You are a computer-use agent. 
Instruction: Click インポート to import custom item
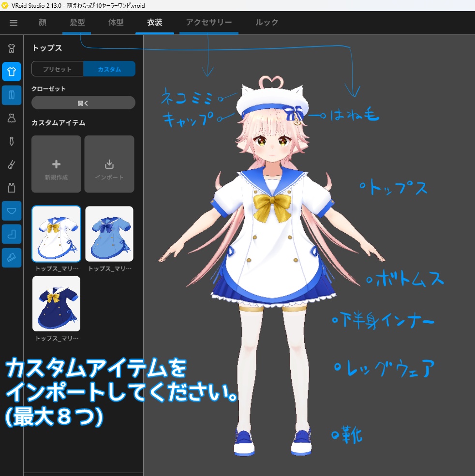(x=109, y=164)
